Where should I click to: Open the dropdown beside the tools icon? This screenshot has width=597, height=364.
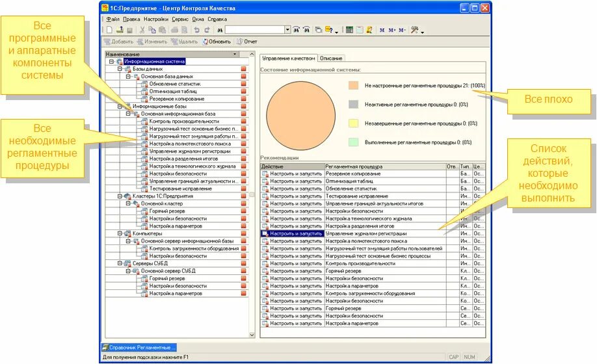click(422, 32)
